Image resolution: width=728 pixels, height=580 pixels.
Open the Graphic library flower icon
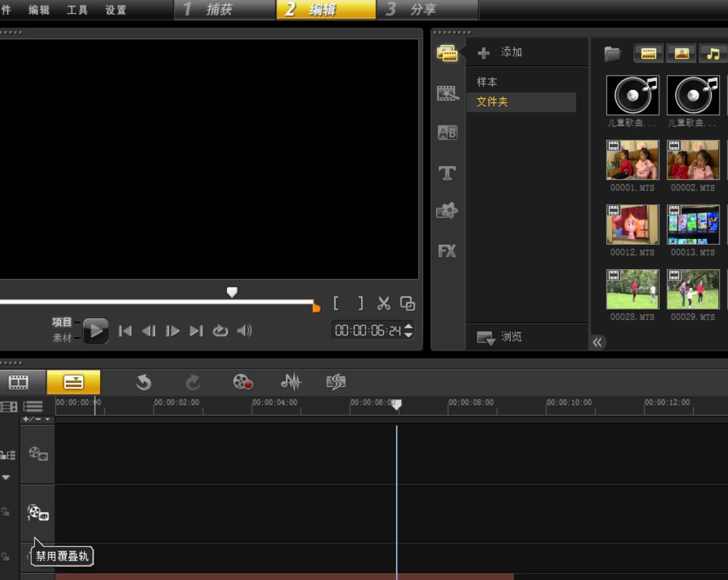447,211
